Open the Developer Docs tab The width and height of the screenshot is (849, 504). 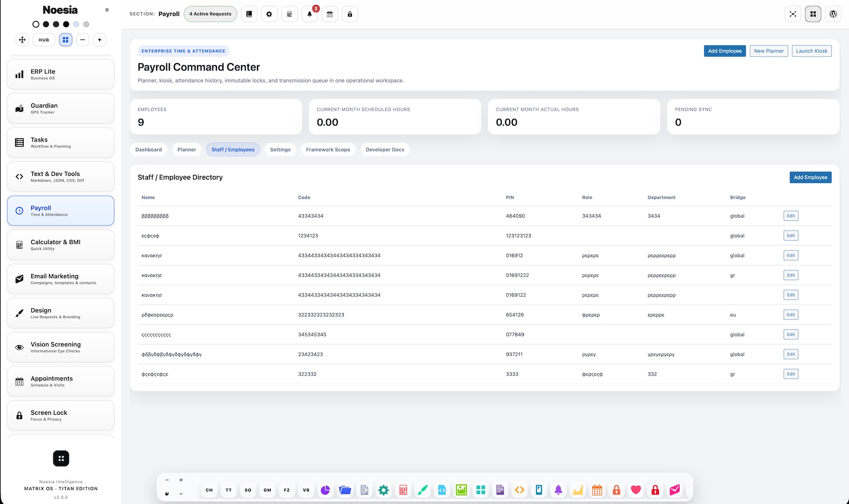click(x=385, y=150)
